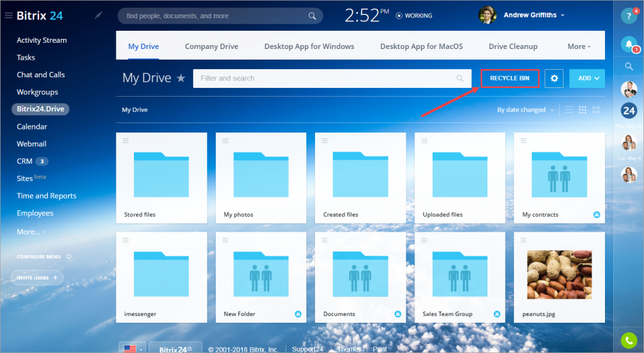Open Calendar in sidebar
This screenshot has width=644, height=353.
(31, 126)
